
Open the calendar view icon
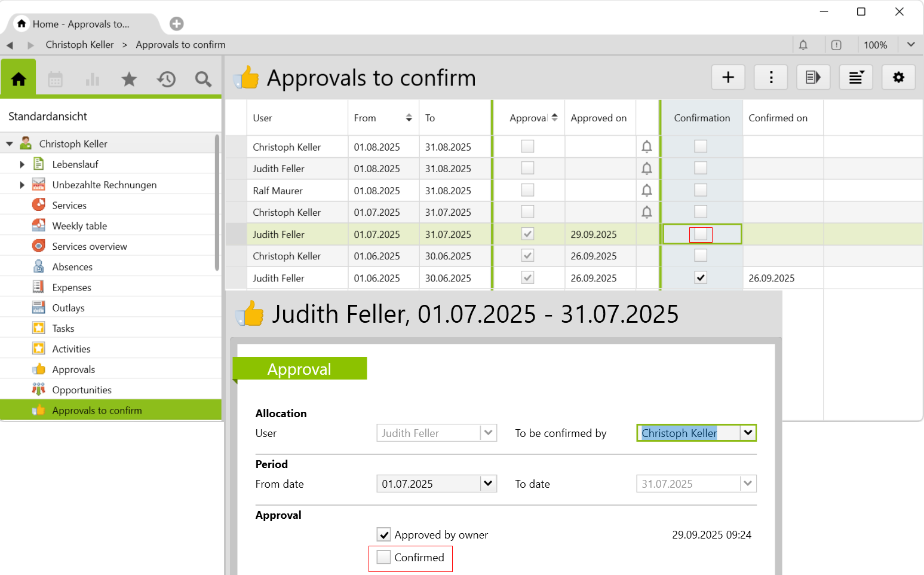[55, 79]
